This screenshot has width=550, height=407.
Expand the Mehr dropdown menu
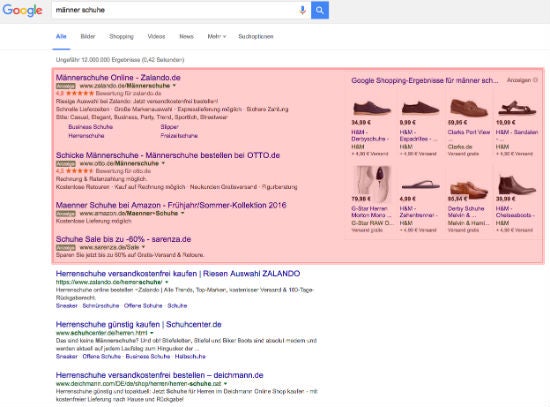pyautogui.click(x=216, y=36)
